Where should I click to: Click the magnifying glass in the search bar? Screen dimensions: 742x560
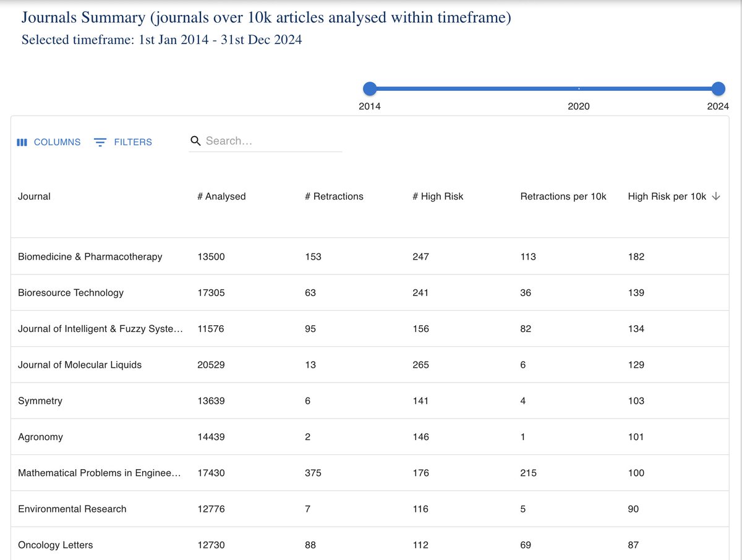pyautogui.click(x=195, y=141)
